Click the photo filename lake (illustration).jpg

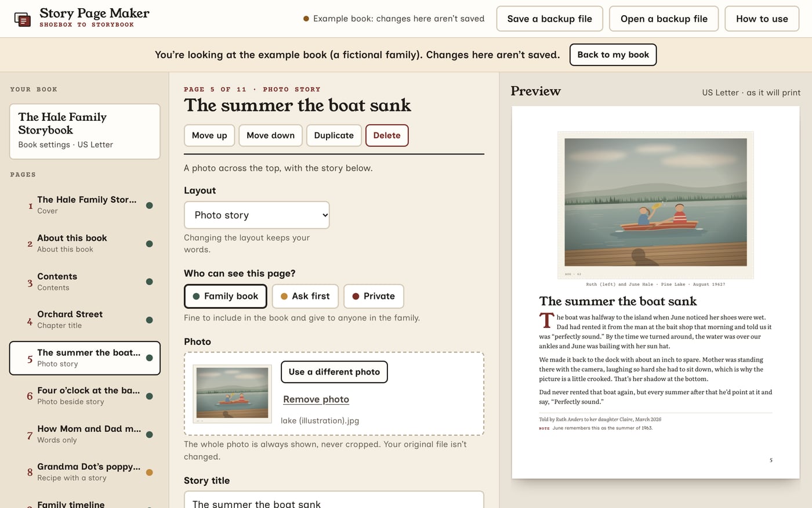coord(320,420)
